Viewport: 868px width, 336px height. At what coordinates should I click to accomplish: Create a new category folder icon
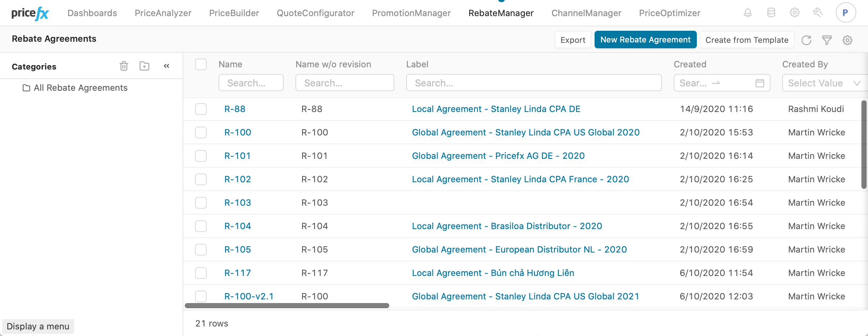tap(144, 66)
